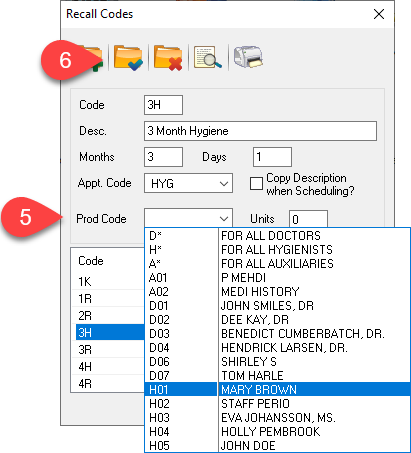Collapse the Prod Code dropdown arrow
Image resolution: width=411 pixels, height=453 pixels.
(x=224, y=219)
